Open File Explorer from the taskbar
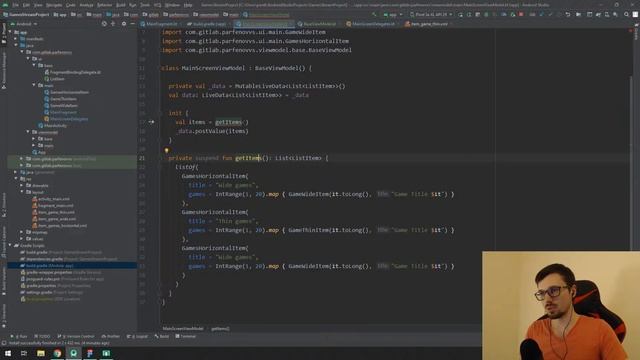The height and width of the screenshot is (360, 640). coord(41,353)
